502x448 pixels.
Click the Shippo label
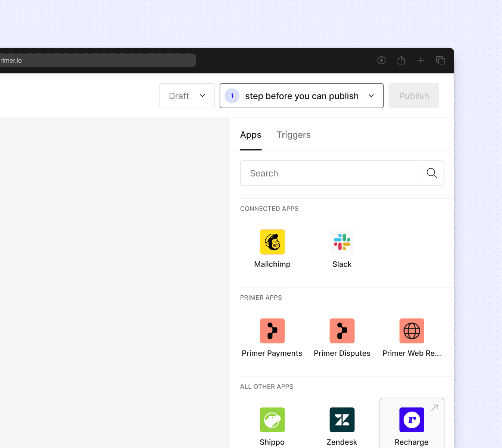(x=272, y=442)
